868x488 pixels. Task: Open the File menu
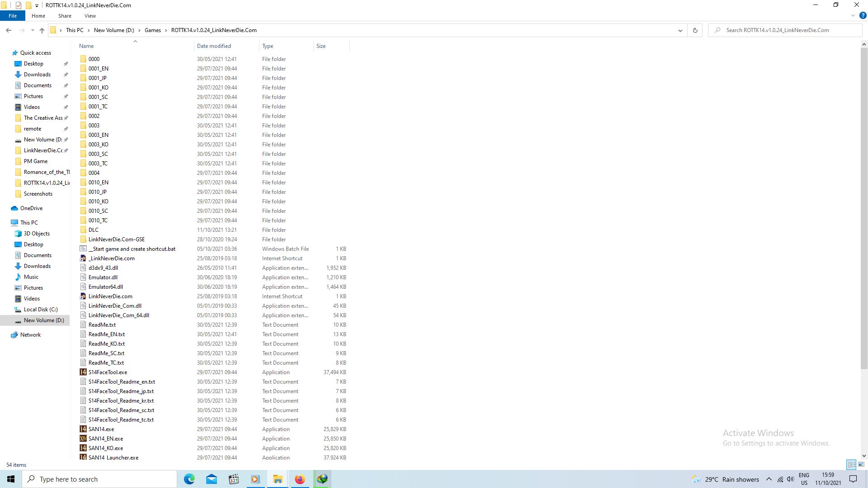pyautogui.click(x=13, y=16)
